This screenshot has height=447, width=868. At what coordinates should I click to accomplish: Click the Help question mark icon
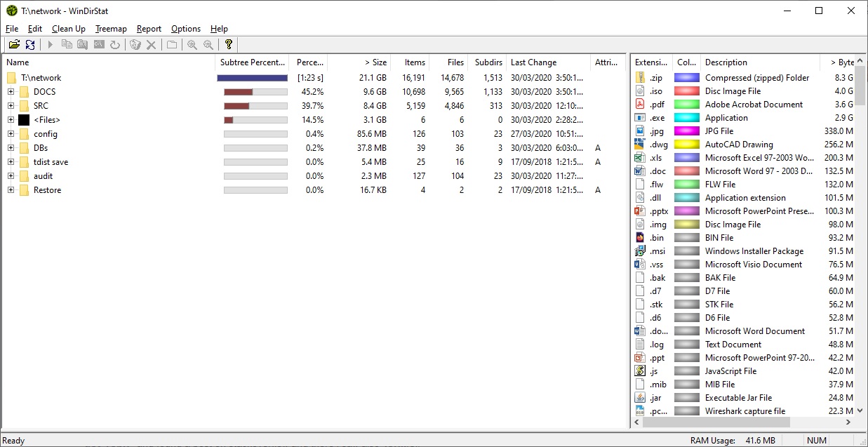pos(229,45)
